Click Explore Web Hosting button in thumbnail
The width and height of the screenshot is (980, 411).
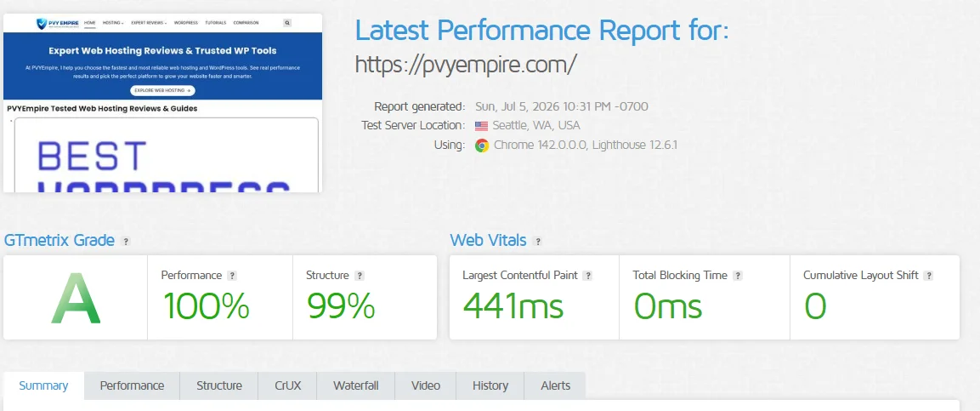(x=163, y=91)
